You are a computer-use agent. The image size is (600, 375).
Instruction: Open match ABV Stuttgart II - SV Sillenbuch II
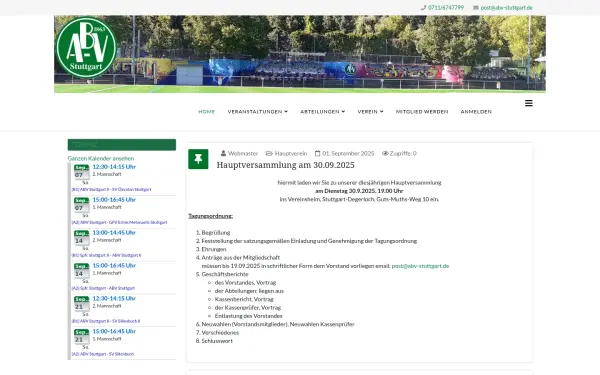tap(106, 321)
